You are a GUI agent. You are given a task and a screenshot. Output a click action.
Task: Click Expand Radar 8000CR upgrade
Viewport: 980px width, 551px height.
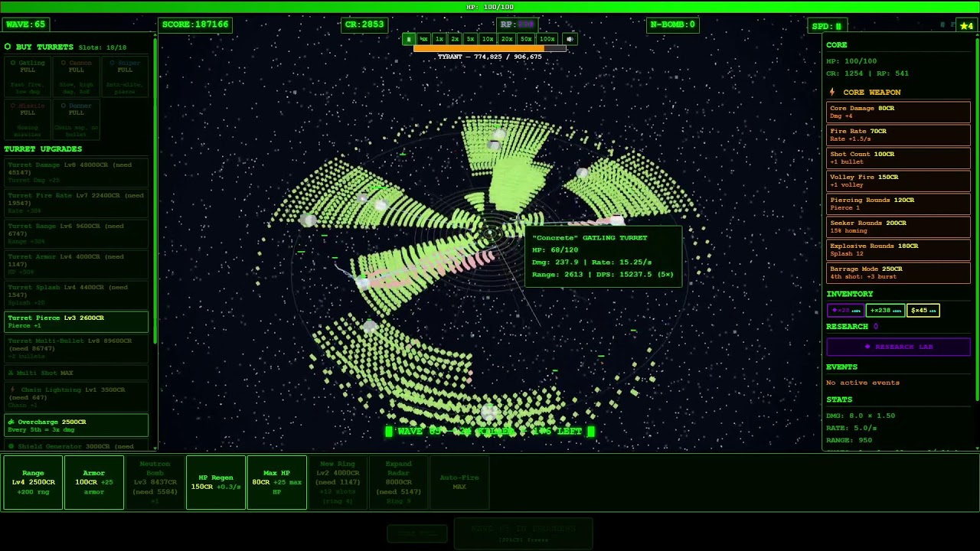pos(398,482)
